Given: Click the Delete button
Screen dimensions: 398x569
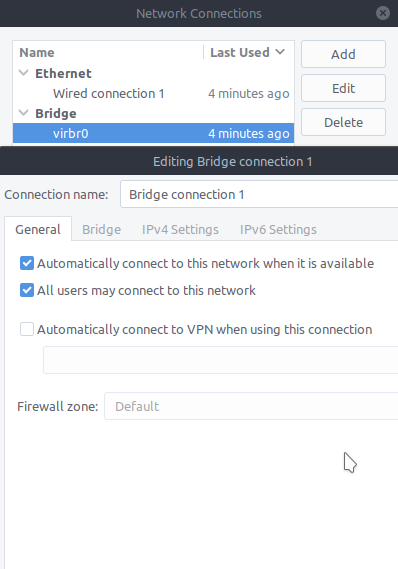Looking at the screenshot, I should click(343, 122).
